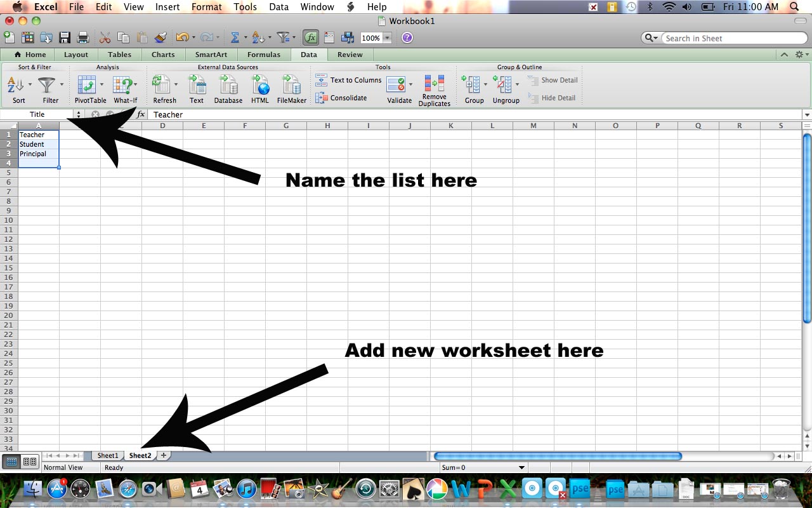Image resolution: width=812 pixels, height=508 pixels.
Task: Expand the Ungroup dropdown arrow
Action: 517,84
